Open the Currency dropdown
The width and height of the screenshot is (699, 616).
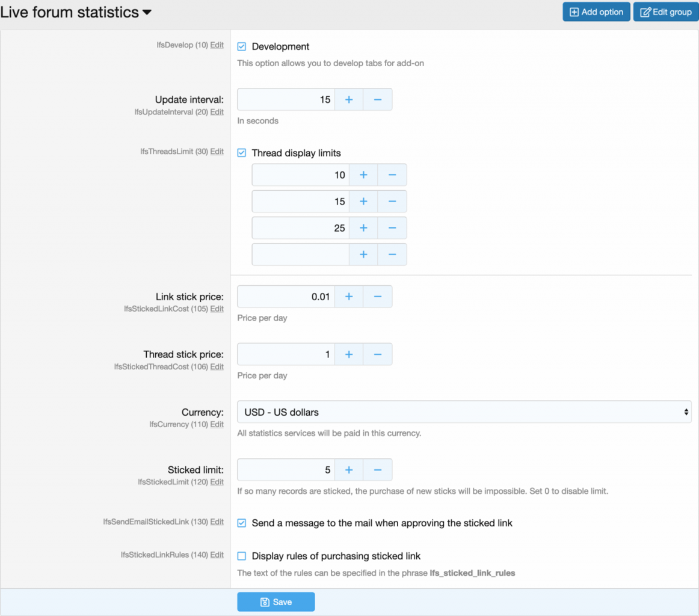click(x=464, y=412)
